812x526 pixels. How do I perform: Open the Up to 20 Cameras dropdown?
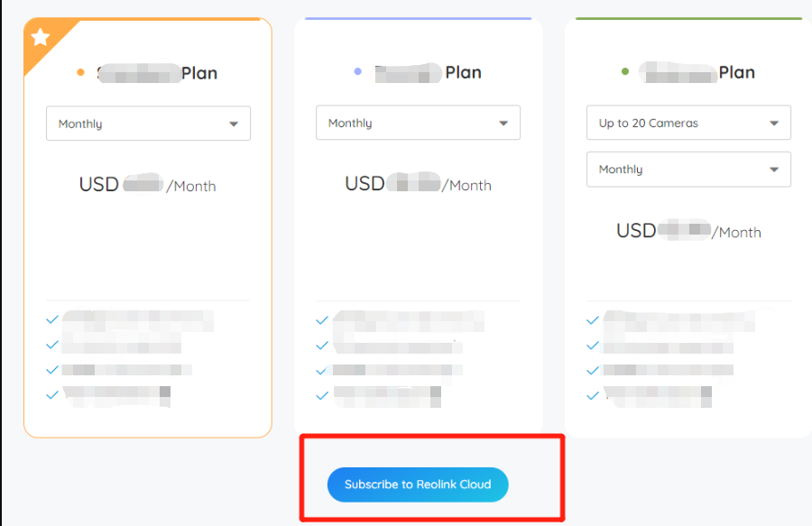pos(688,123)
